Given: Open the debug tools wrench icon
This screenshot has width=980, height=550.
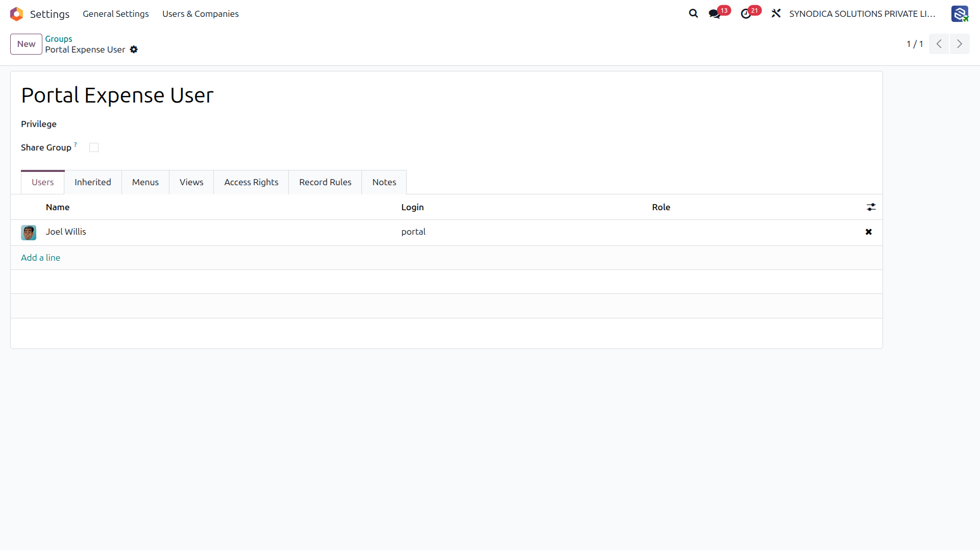Looking at the screenshot, I should (776, 14).
